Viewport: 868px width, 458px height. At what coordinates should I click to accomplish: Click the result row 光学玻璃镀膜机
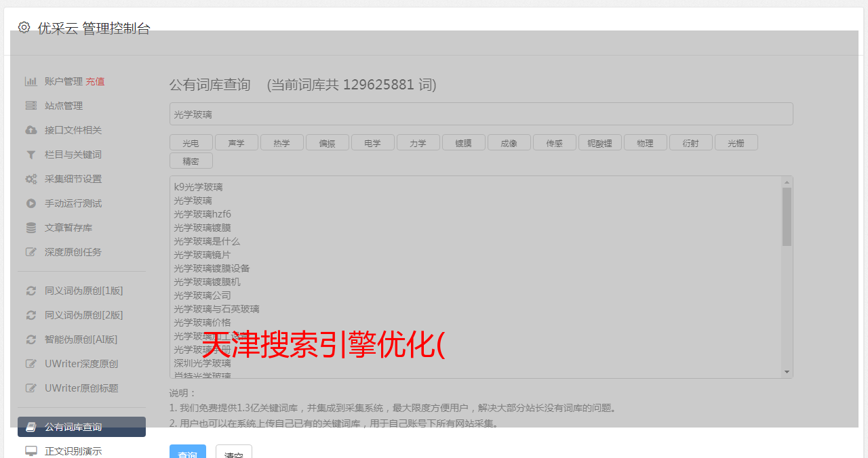click(x=207, y=282)
